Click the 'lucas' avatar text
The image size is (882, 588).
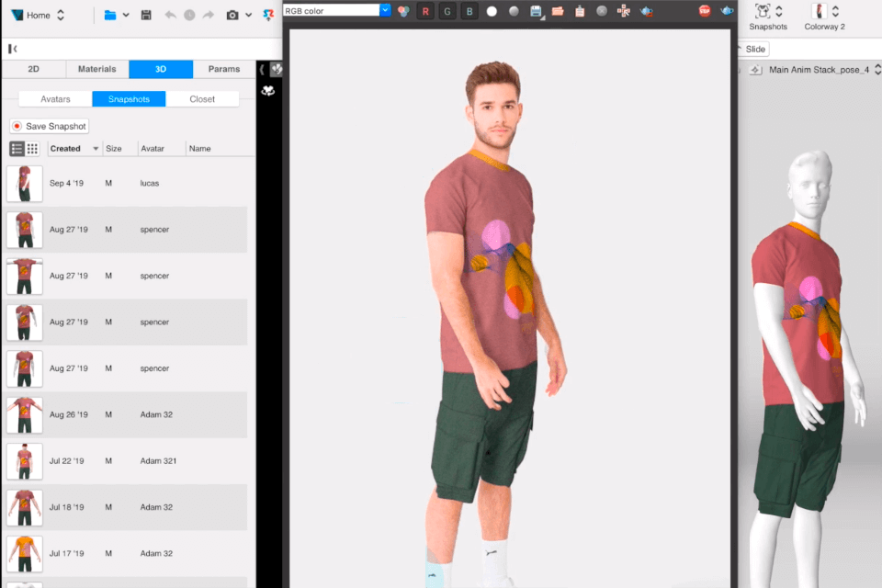point(150,184)
